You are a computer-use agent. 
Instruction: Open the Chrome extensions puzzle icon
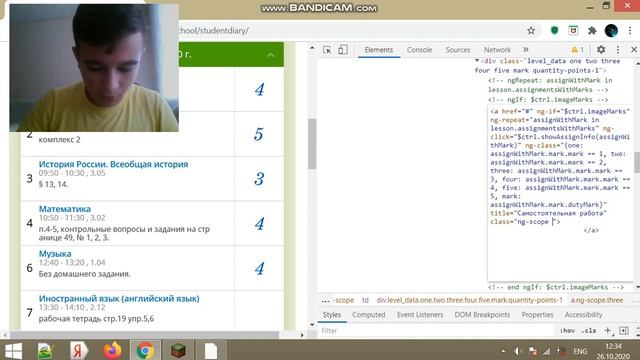tap(592, 31)
